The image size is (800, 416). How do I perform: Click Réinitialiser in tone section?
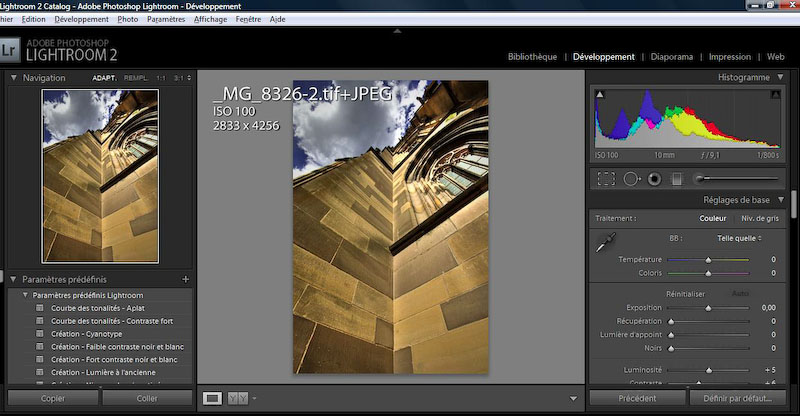(685, 294)
